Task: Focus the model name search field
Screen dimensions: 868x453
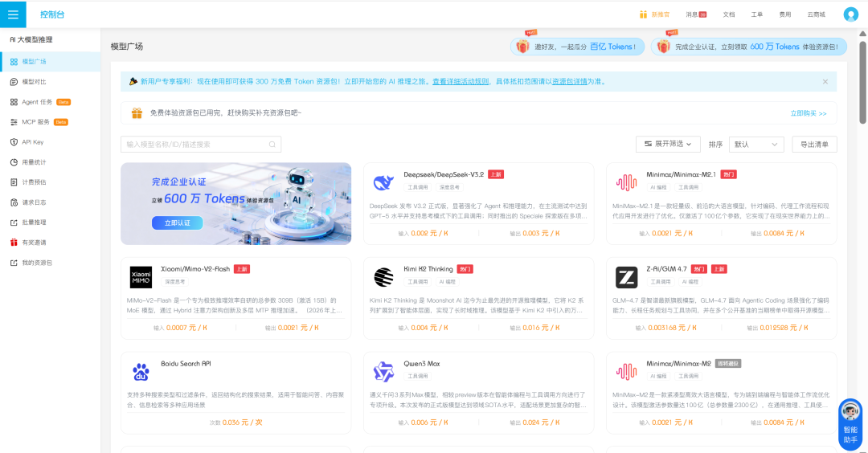Action: coord(200,145)
